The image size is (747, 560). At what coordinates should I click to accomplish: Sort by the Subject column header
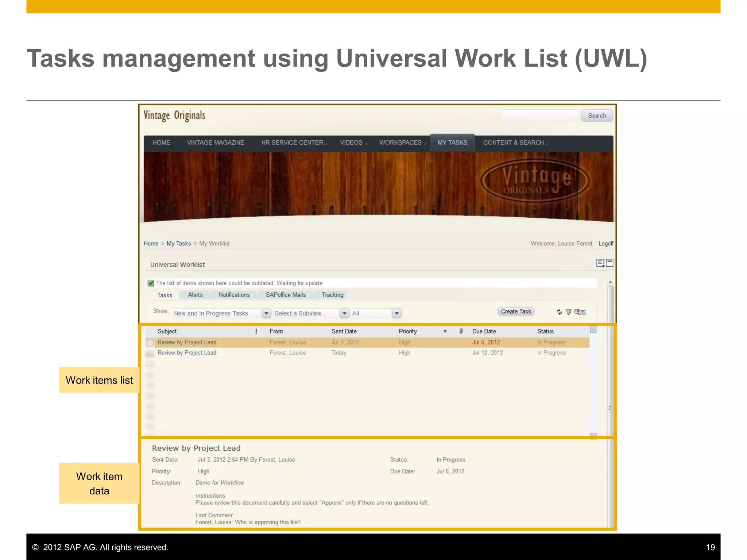pyautogui.click(x=167, y=331)
